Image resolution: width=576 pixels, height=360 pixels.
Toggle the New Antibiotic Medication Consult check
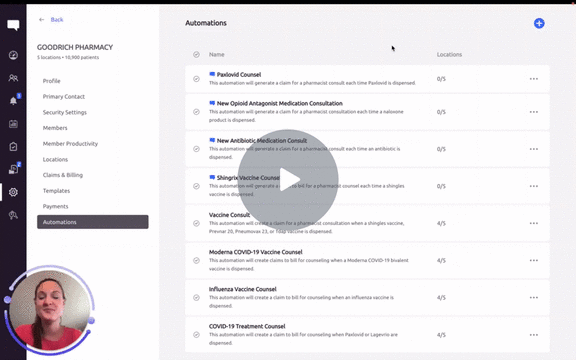click(197, 149)
